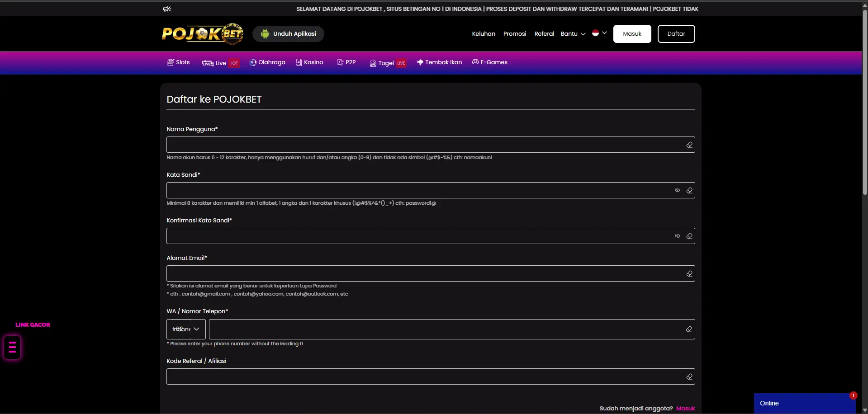Viewport: 868px width, 414px height.
Task: Click the Daftar registration button
Action: (x=676, y=33)
